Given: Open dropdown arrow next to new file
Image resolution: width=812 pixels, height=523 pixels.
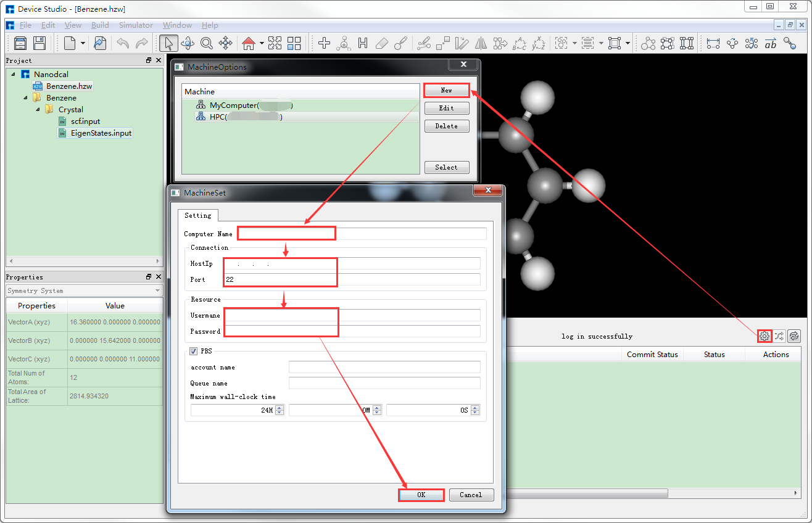Looking at the screenshot, I should 83,43.
